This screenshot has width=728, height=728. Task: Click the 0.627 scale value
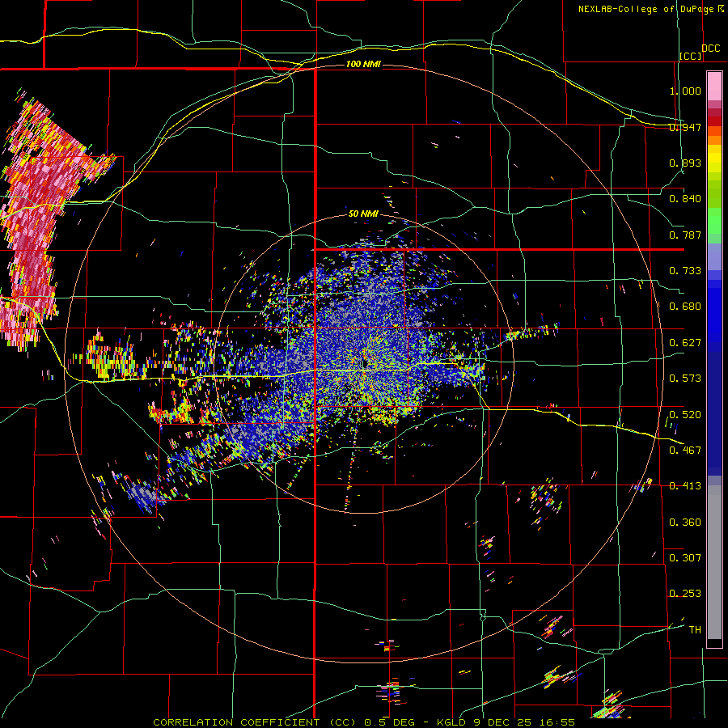[x=685, y=343]
